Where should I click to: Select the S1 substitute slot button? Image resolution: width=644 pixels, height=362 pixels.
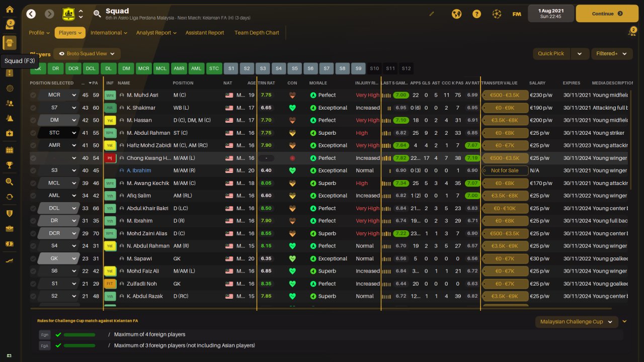[230, 68]
